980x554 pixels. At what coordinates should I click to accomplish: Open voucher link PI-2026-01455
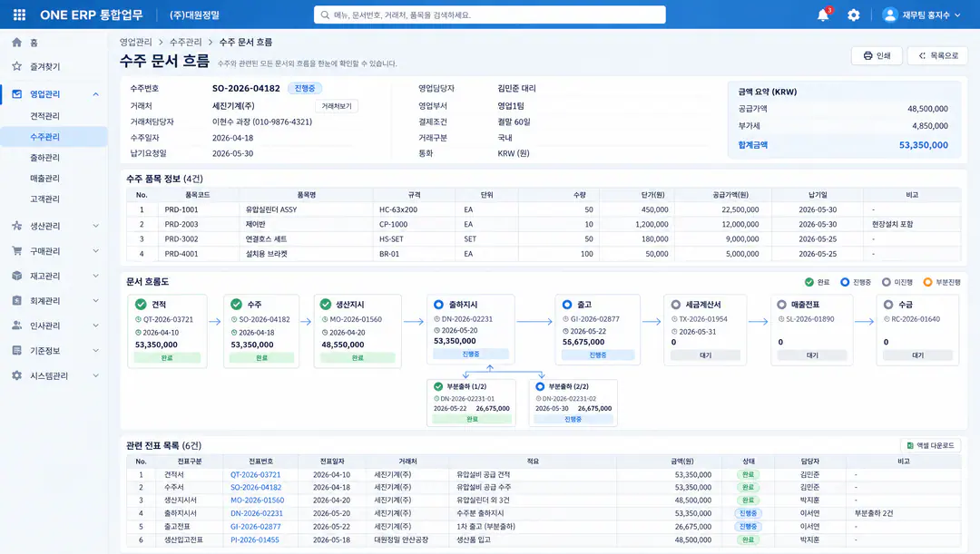click(x=255, y=539)
